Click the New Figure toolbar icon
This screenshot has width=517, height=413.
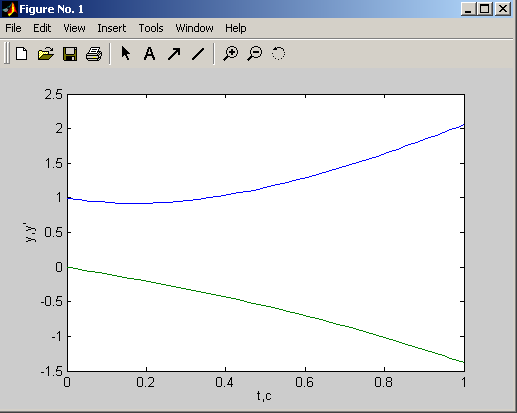pyautogui.click(x=22, y=54)
